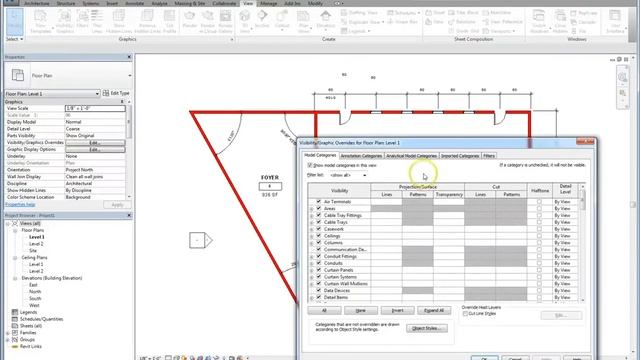The width and height of the screenshot is (640, 360).
Task: Click the View Scale value field
Action: point(95,108)
